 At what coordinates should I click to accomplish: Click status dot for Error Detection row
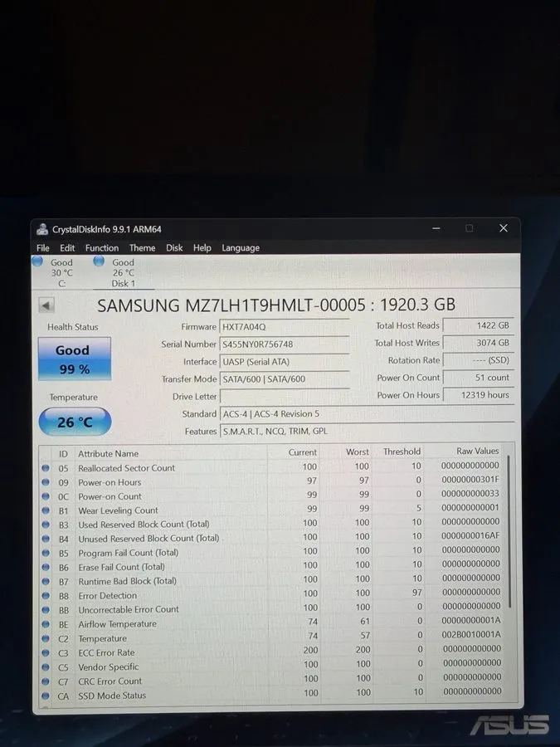[x=46, y=595]
